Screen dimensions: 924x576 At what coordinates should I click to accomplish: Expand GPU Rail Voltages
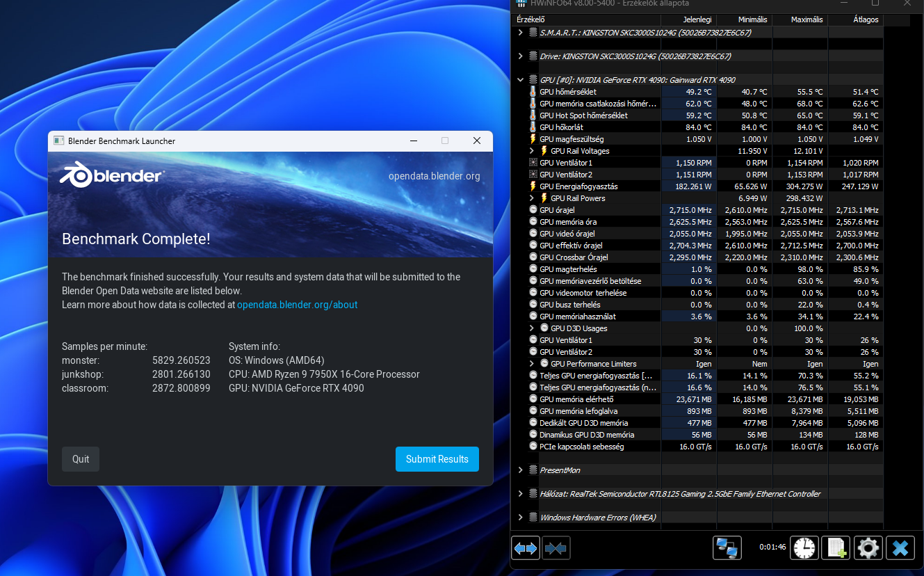point(533,151)
